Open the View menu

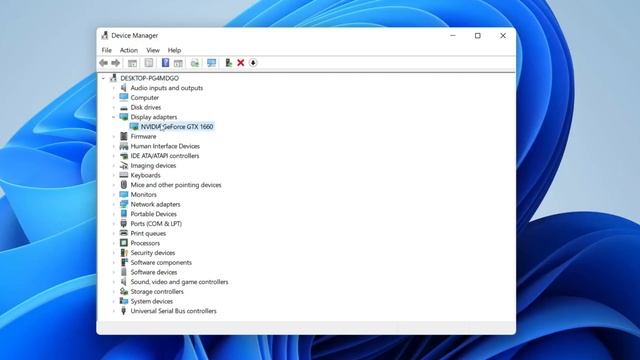click(x=153, y=50)
